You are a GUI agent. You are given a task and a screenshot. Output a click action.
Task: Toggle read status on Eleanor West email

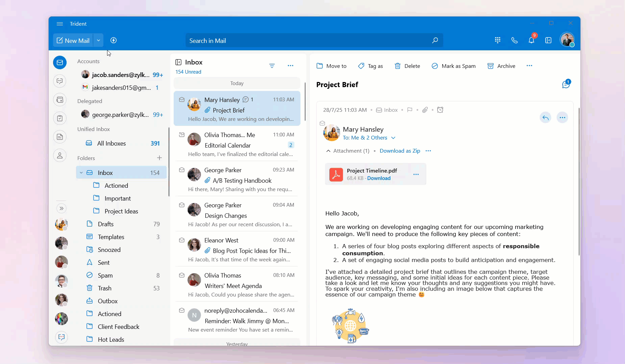point(182,240)
